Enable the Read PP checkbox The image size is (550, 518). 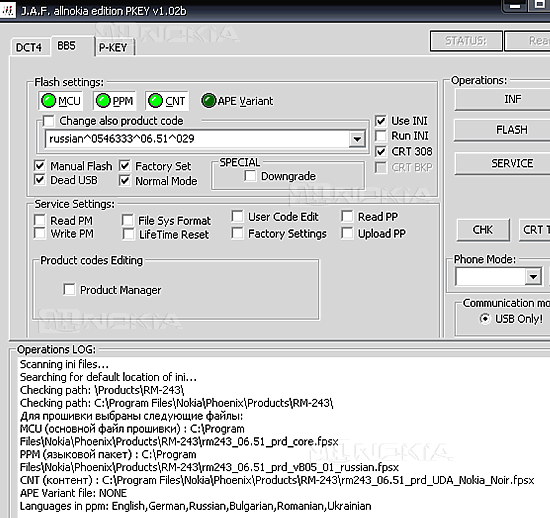pyautogui.click(x=347, y=217)
